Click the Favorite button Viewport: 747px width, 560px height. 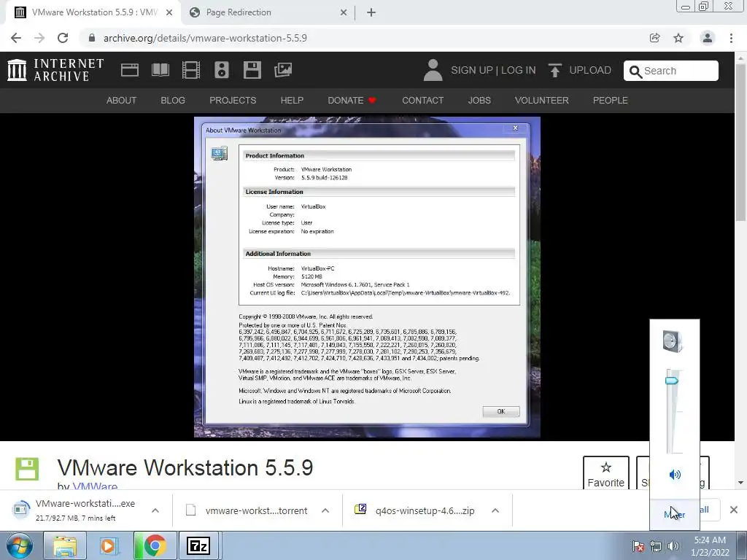pyautogui.click(x=605, y=472)
